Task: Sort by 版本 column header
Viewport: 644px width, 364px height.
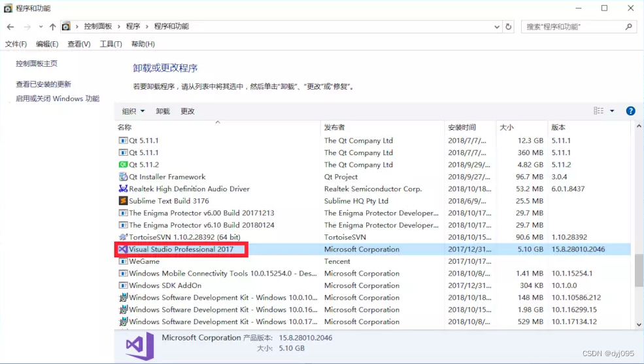Action: point(558,128)
